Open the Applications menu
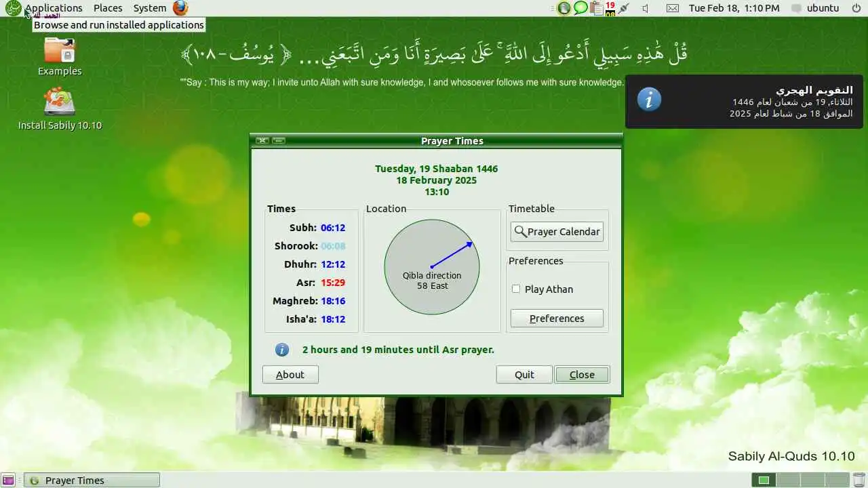 pos(54,8)
